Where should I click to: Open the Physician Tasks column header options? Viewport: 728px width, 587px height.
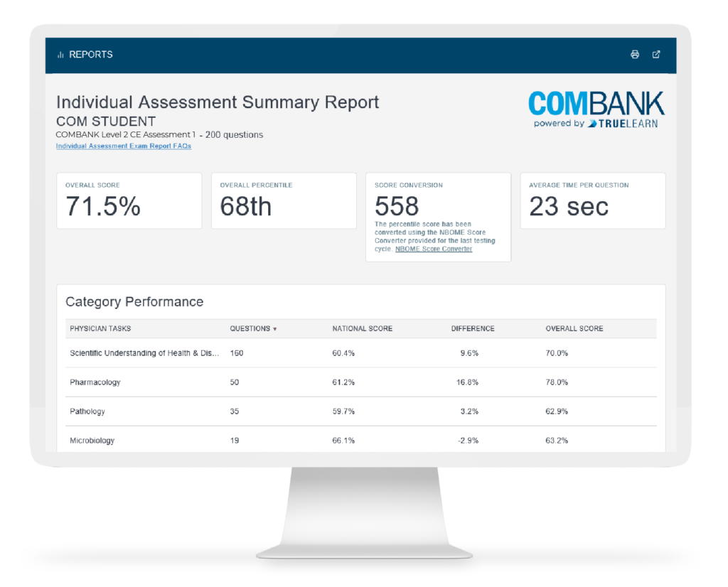coord(101,328)
